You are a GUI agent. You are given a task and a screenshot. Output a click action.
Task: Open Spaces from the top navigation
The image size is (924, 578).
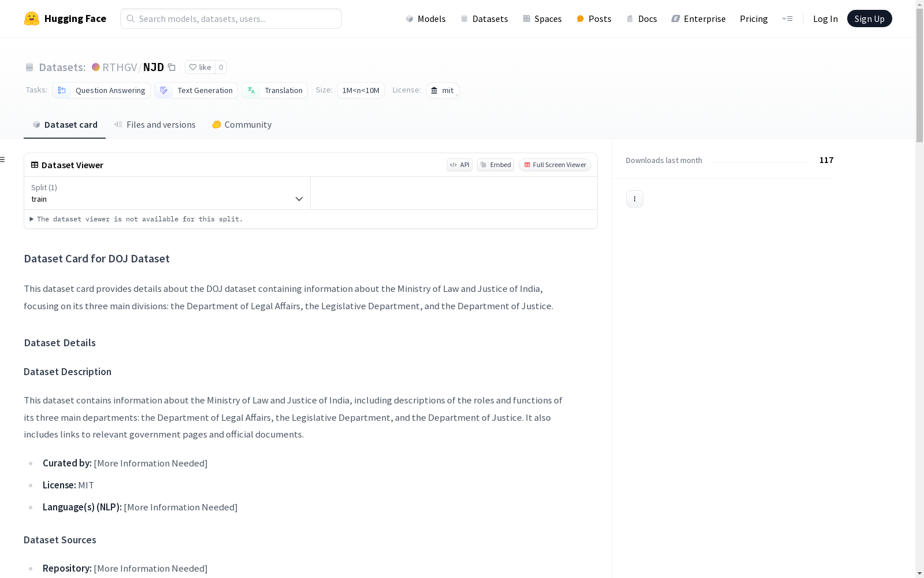coord(542,18)
